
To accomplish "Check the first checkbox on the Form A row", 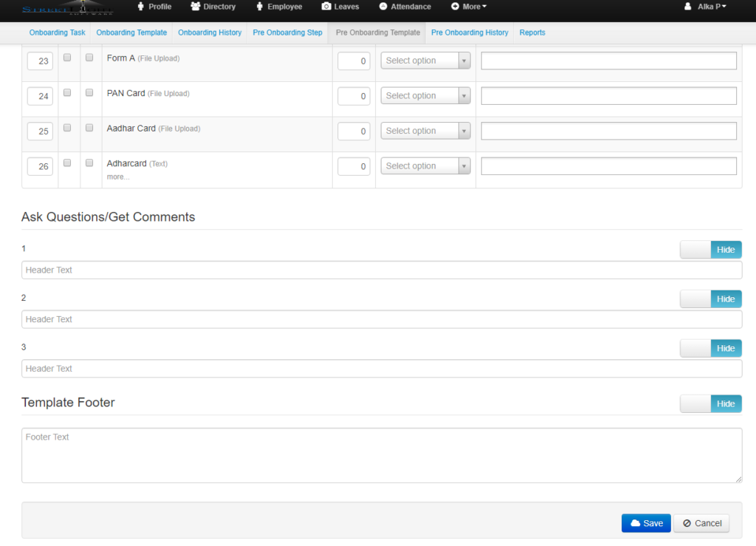I will pyautogui.click(x=66, y=57).
